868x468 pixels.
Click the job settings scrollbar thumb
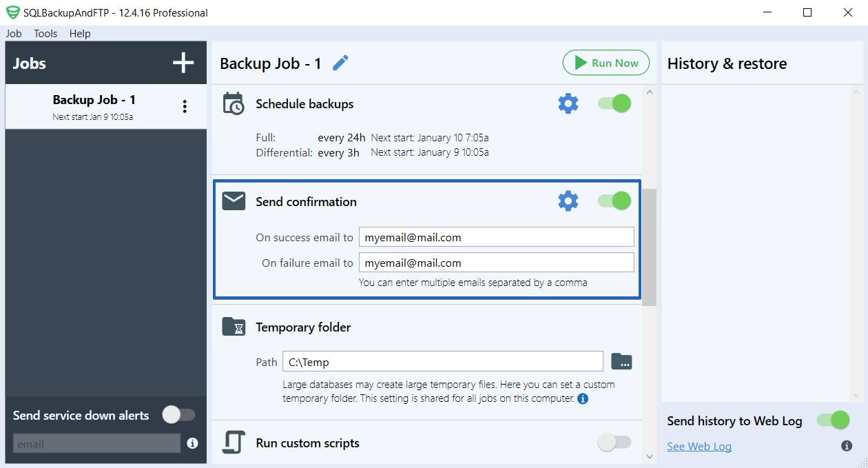650,247
